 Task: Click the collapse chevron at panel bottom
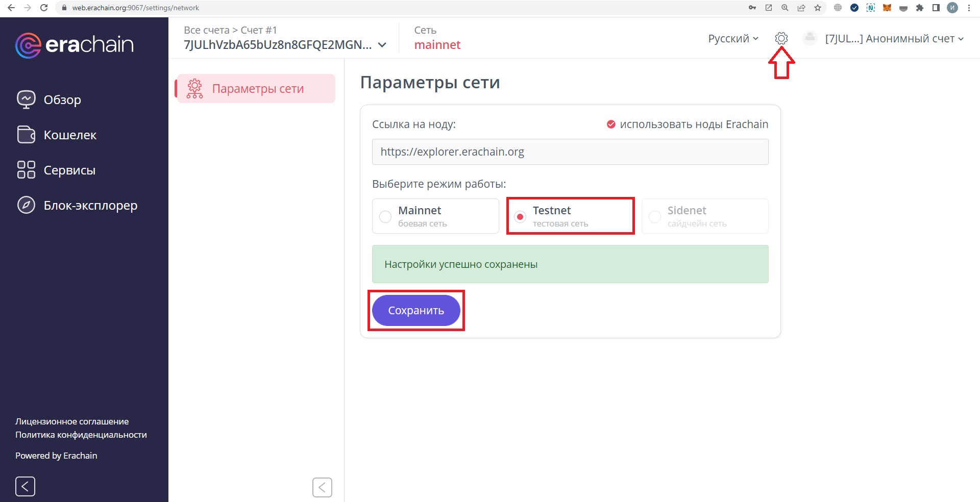tap(322, 487)
